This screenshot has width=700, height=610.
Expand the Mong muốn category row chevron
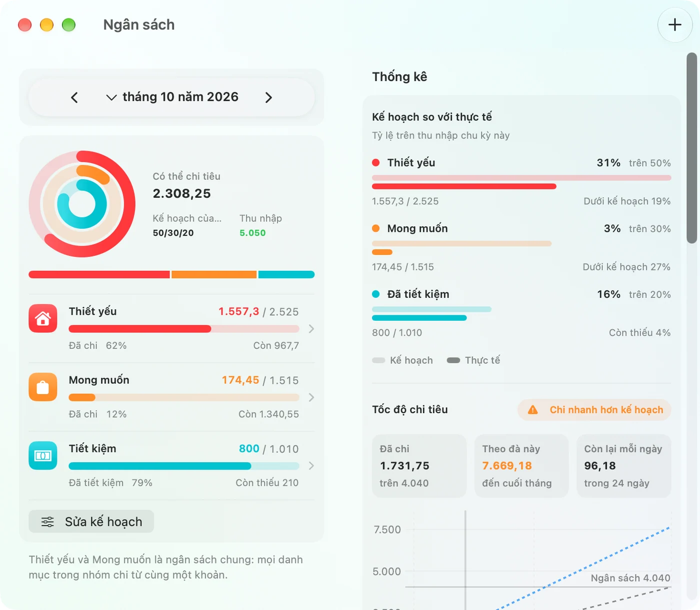click(x=311, y=397)
